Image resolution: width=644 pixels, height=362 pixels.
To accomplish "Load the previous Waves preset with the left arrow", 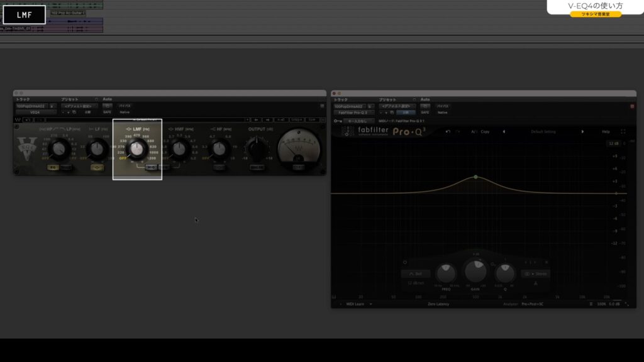I will 257,120.
